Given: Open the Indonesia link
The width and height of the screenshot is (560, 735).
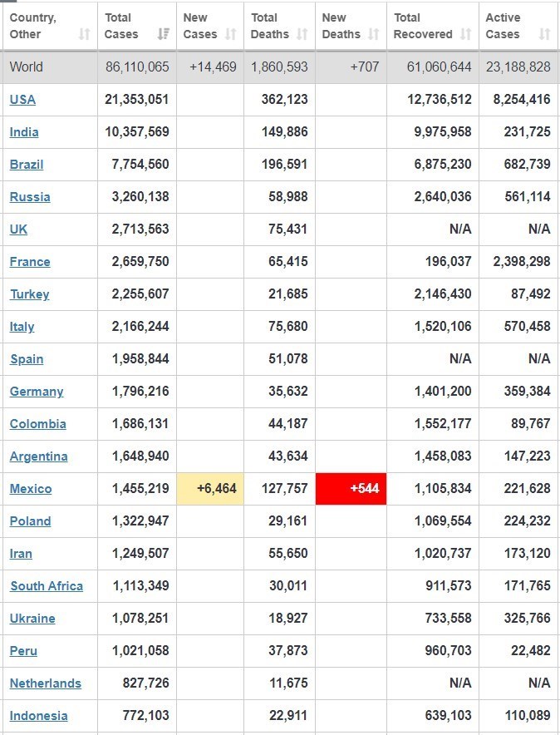Looking at the screenshot, I should 39,716.
